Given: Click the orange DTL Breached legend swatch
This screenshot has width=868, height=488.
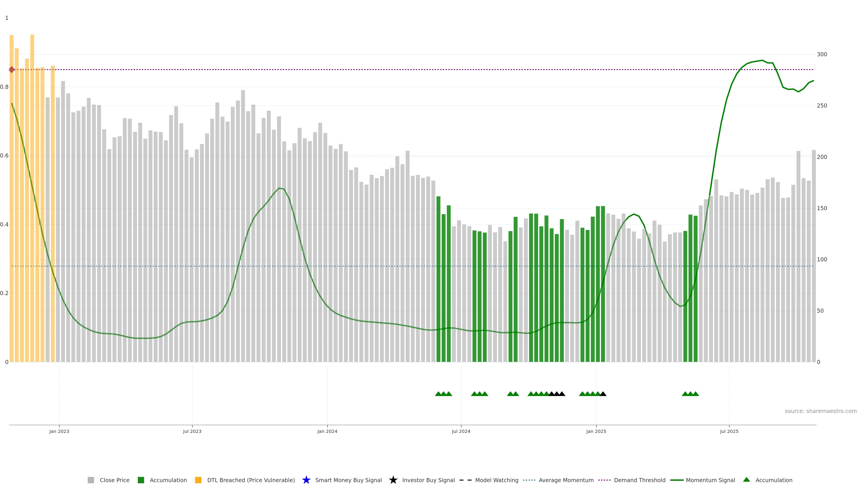Looking at the screenshot, I should pyautogui.click(x=198, y=480).
